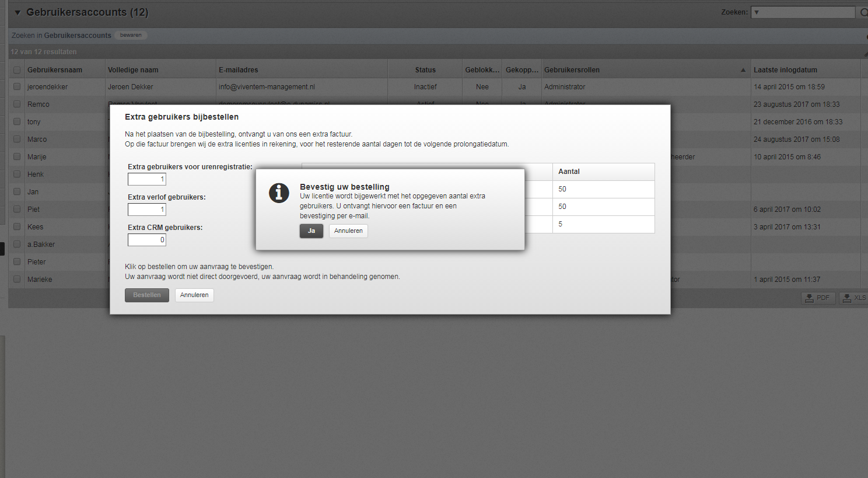Check the Piet row checkbox
868x478 pixels.
(17, 209)
